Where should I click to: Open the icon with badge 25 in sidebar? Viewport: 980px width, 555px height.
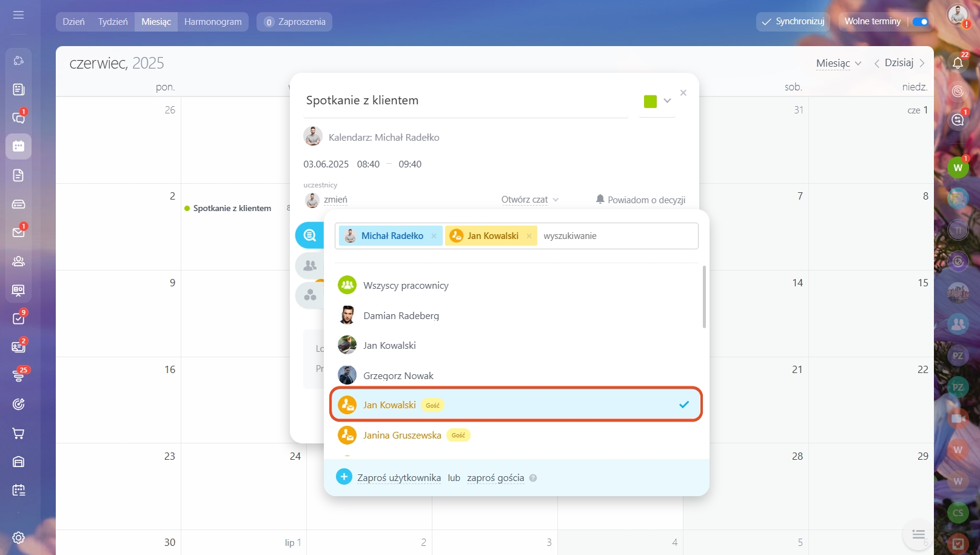tap(19, 375)
